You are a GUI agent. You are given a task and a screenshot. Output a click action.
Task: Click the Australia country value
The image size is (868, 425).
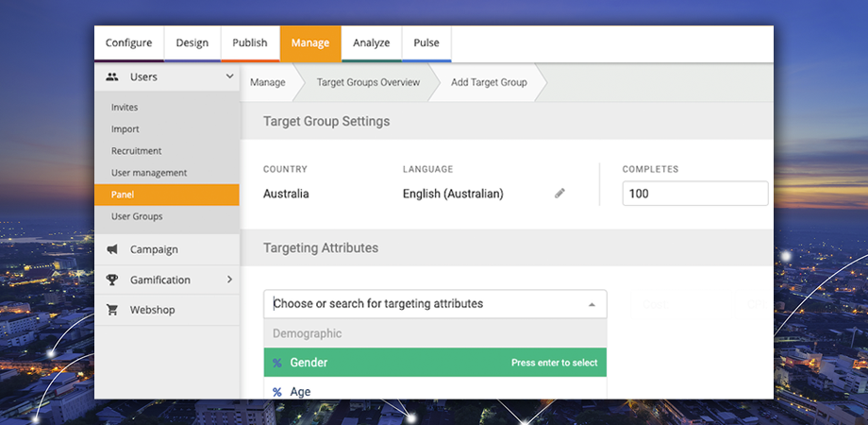coord(286,194)
